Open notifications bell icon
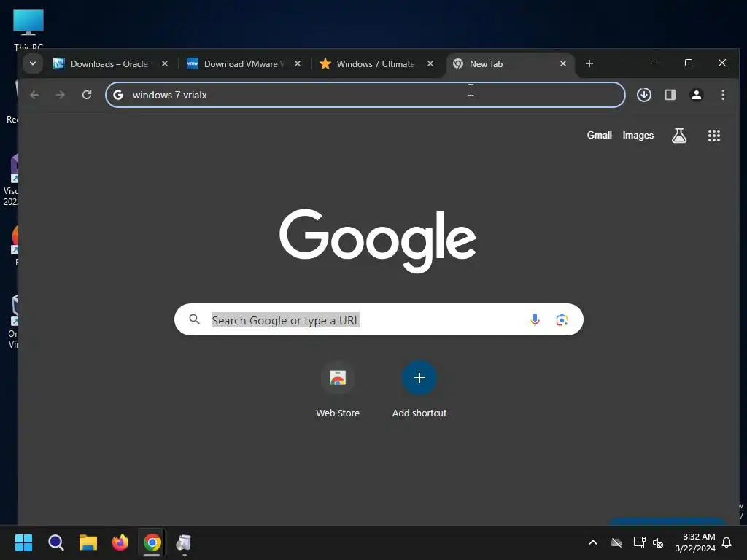This screenshot has height=560, width=747. 727,542
